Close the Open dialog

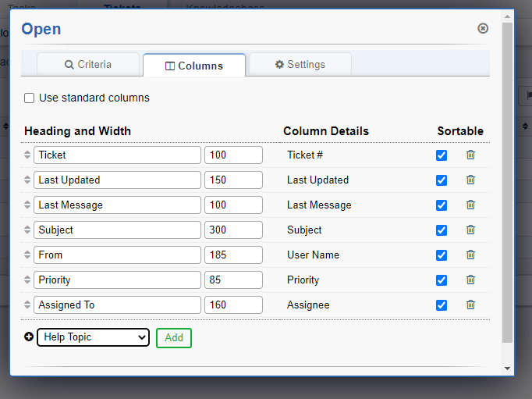(x=483, y=28)
